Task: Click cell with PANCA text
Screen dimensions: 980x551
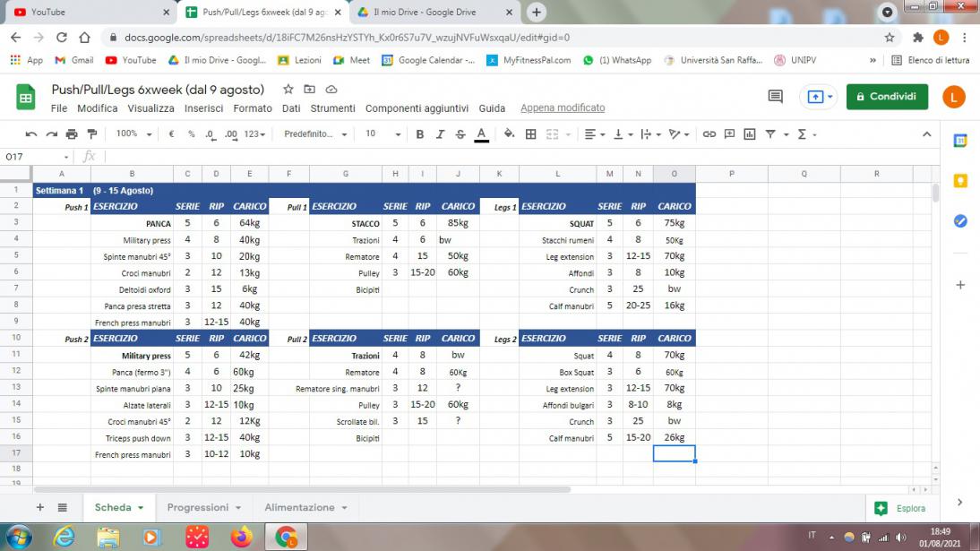Action: [x=132, y=223]
